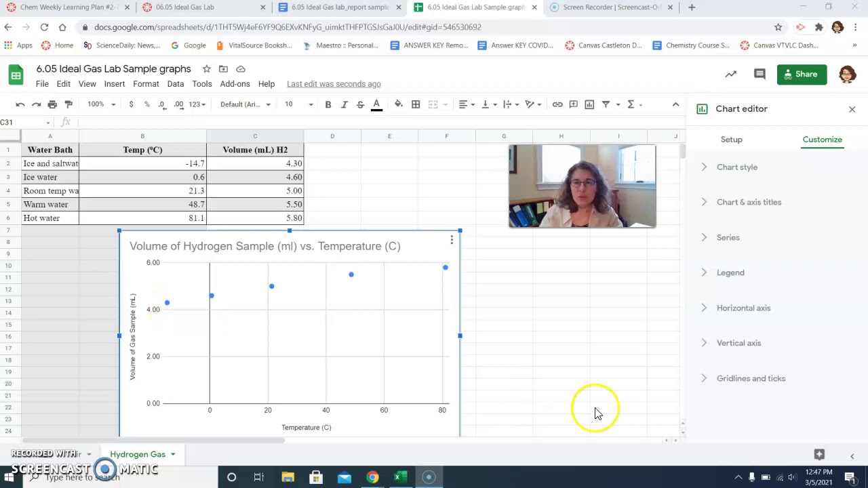Close the Chart editor panel
The height and width of the screenshot is (488, 868).
tap(852, 109)
